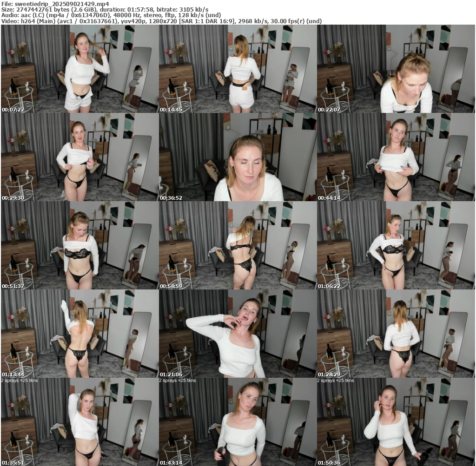Click the Size and duration info line

[x=105, y=9]
